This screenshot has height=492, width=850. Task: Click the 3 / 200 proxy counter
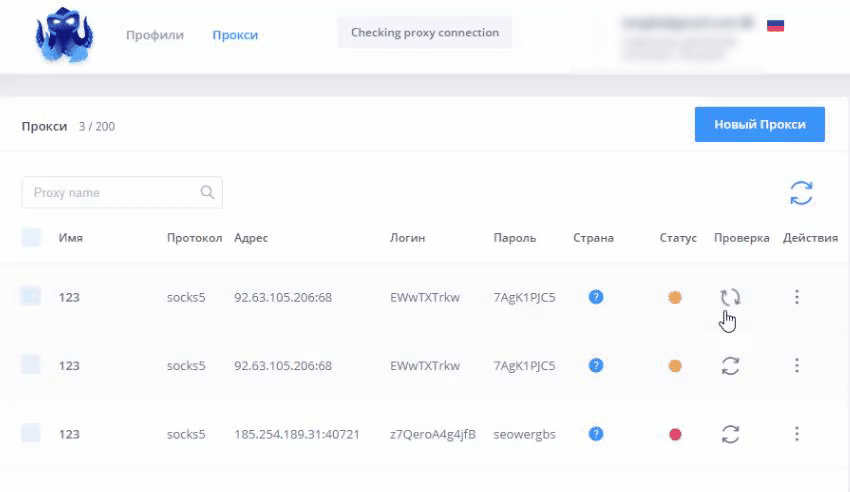[x=96, y=126]
